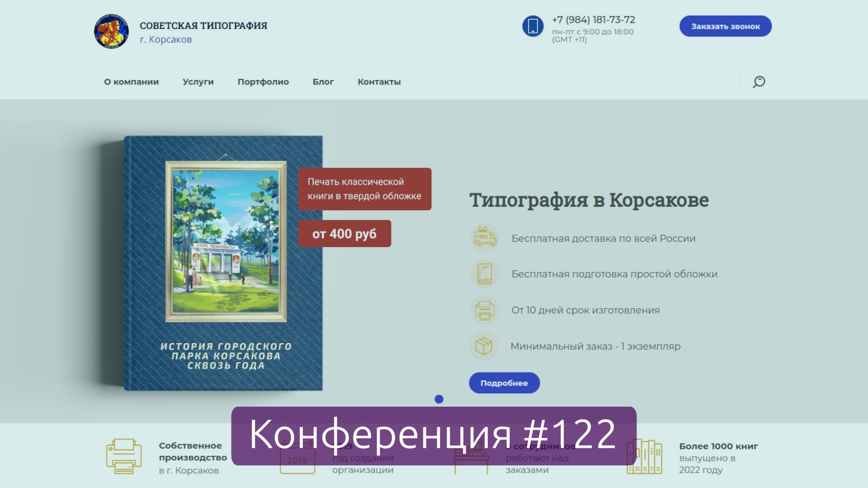Click the bookshelf icon near 1000 books
The height and width of the screenshot is (488, 868).
tap(644, 457)
